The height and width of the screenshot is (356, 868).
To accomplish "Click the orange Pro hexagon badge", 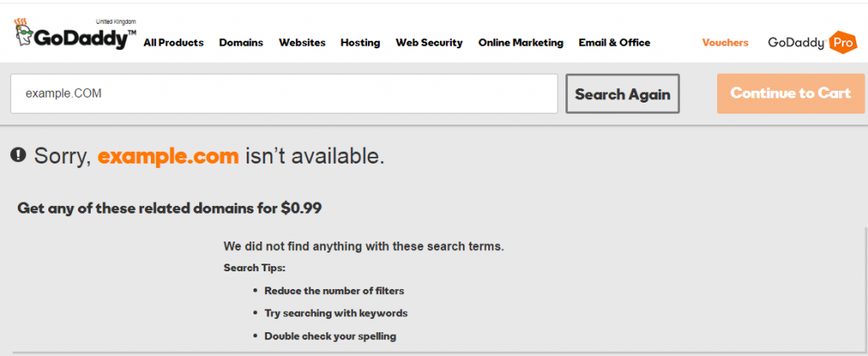I will click(x=842, y=42).
